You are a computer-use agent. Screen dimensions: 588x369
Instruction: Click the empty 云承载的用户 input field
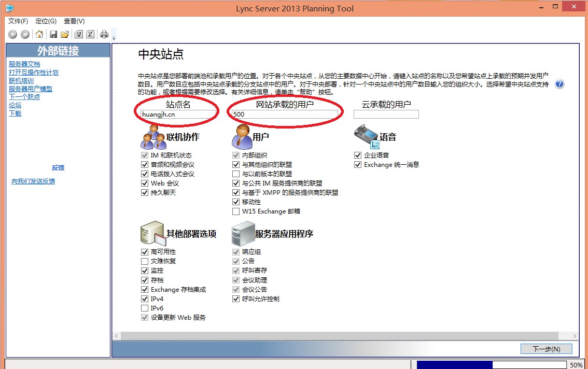pos(386,115)
